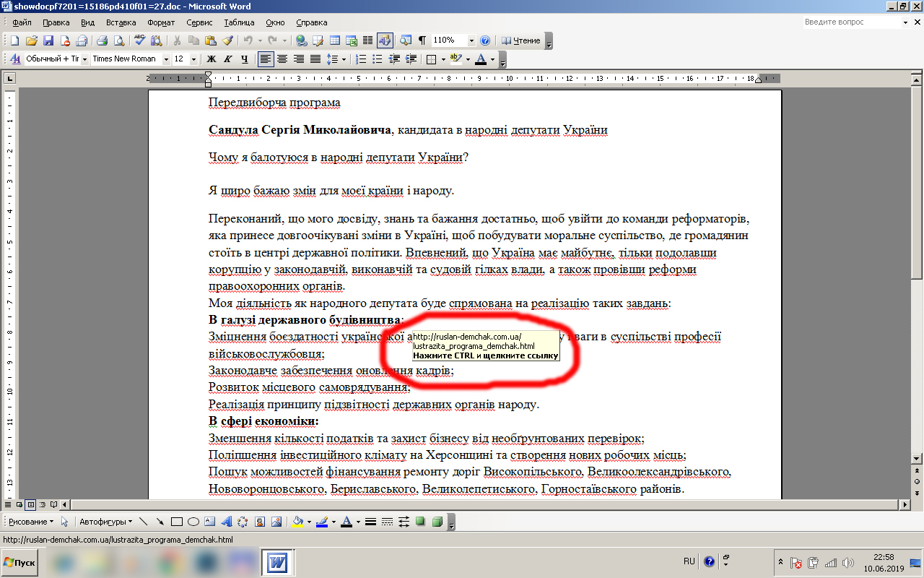924x578 pixels.
Task: Click the Пуск start button
Action: pyautogui.click(x=21, y=561)
